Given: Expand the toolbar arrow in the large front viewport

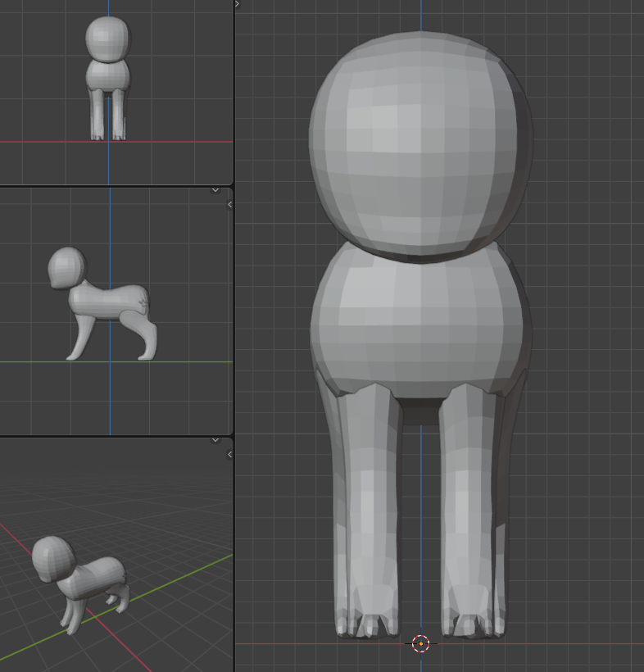Looking at the screenshot, I should tap(238, 4).
